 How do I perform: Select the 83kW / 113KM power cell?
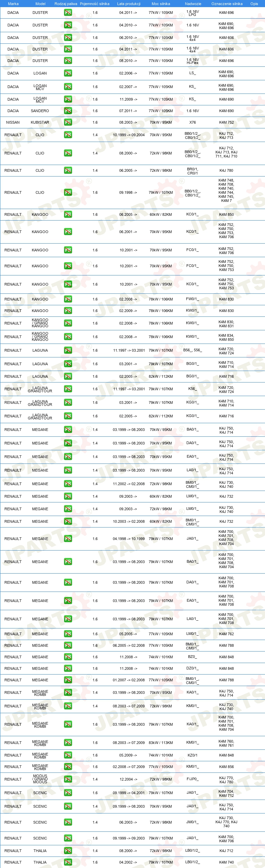161,743
